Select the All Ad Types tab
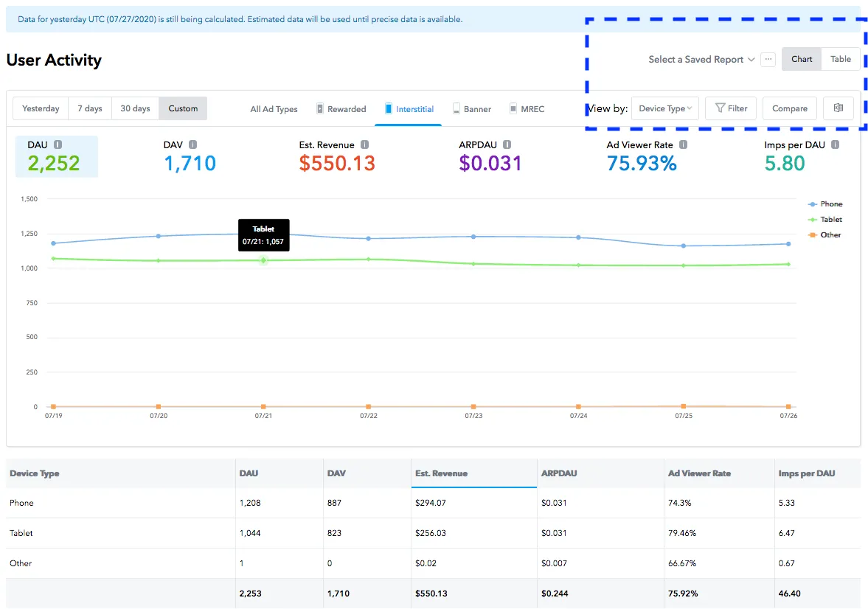The width and height of the screenshot is (868, 609). pyautogui.click(x=274, y=108)
